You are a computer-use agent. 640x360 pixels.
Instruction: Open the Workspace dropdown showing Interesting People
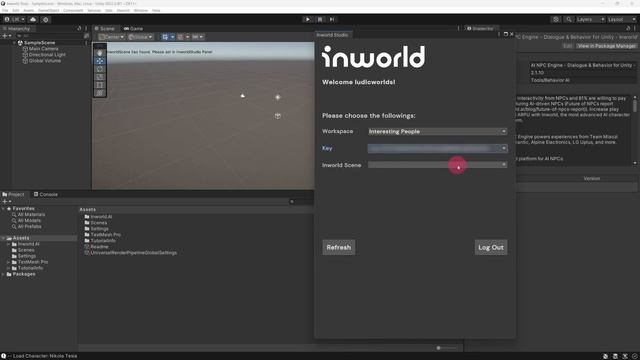click(x=437, y=131)
